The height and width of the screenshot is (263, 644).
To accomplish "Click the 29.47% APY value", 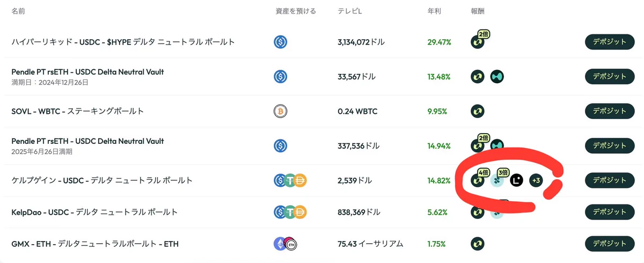I will coord(439,42).
